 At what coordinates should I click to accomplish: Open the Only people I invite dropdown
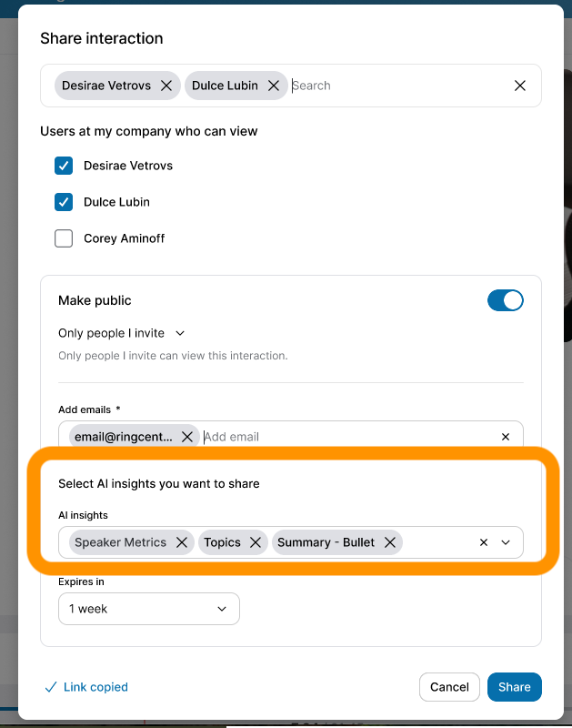(122, 333)
